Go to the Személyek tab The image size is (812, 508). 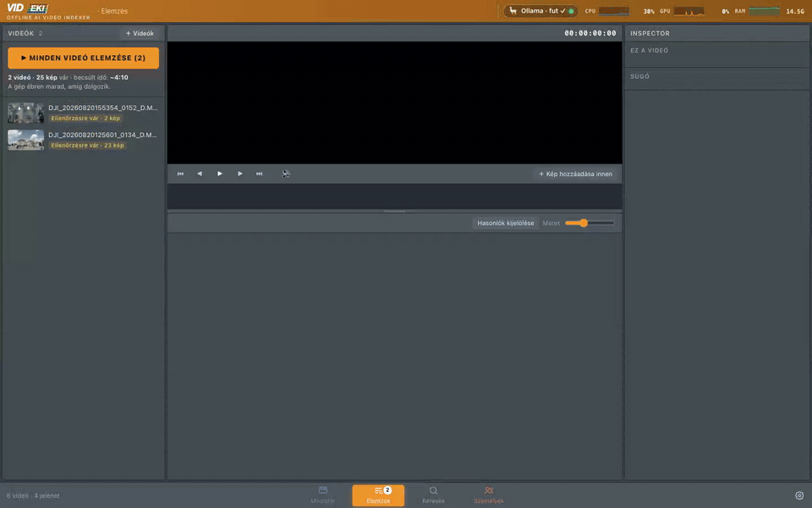[488, 495]
